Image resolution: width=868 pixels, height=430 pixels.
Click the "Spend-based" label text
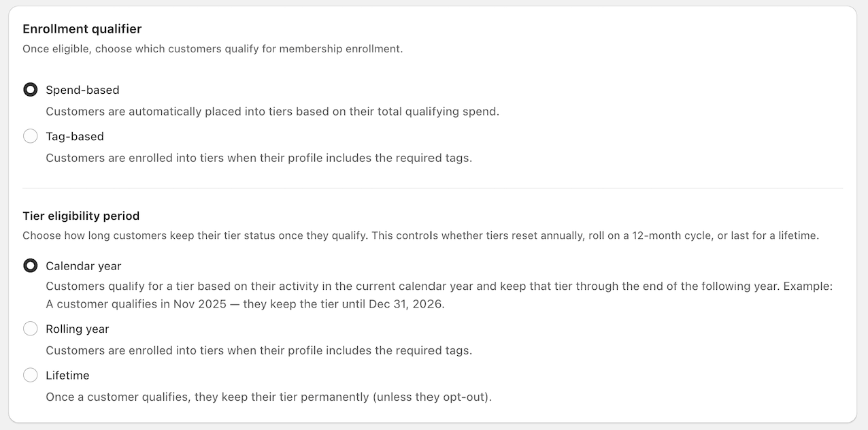82,90
